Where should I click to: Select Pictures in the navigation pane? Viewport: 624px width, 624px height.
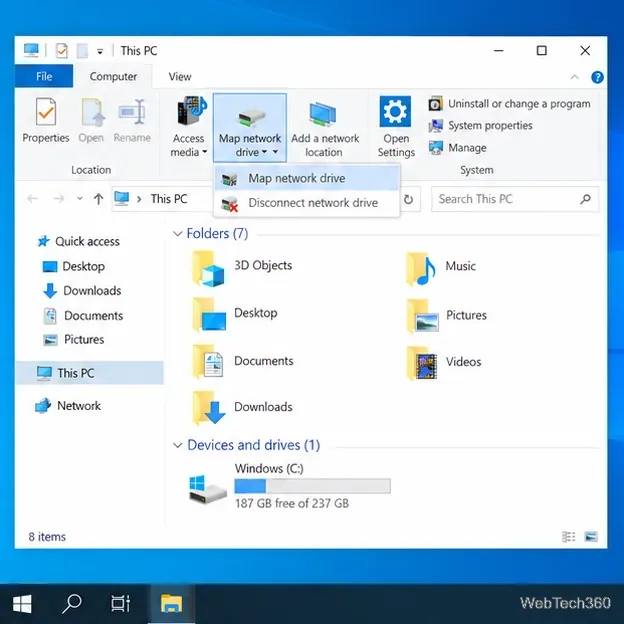74,339
